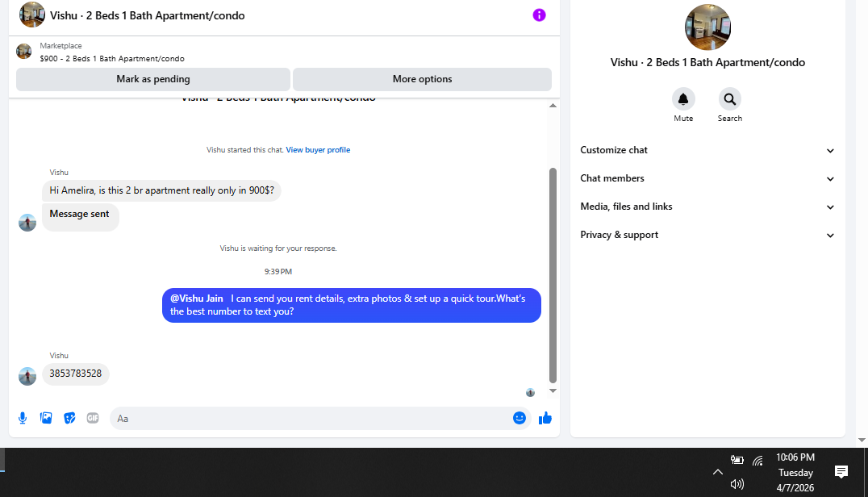Viewport: 868px width, 497px height.
Task: Click chat scrollbar down arrow
Action: (553, 390)
